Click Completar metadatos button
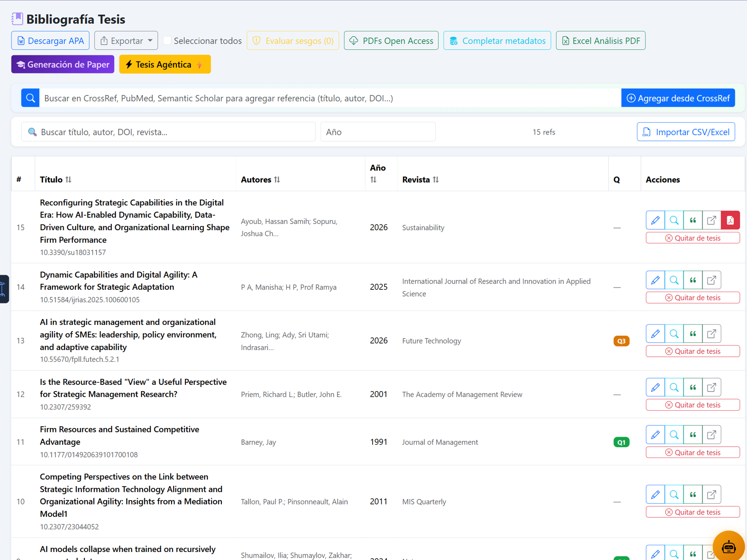Image resolution: width=747 pixels, height=560 pixels. tap(497, 40)
